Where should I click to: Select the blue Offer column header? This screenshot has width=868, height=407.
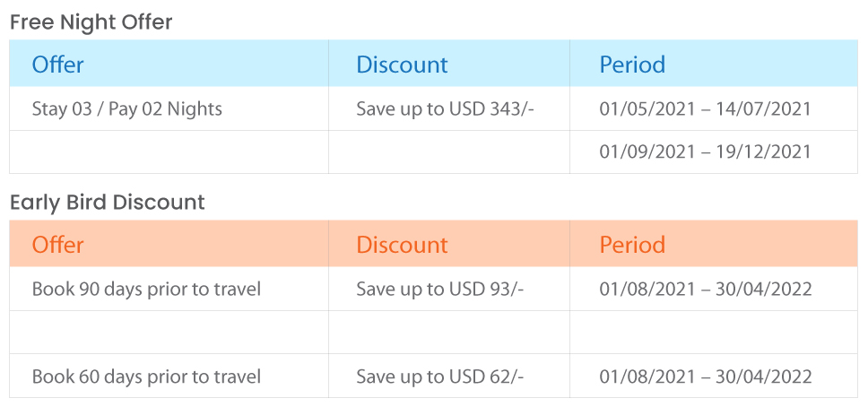(x=57, y=65)
